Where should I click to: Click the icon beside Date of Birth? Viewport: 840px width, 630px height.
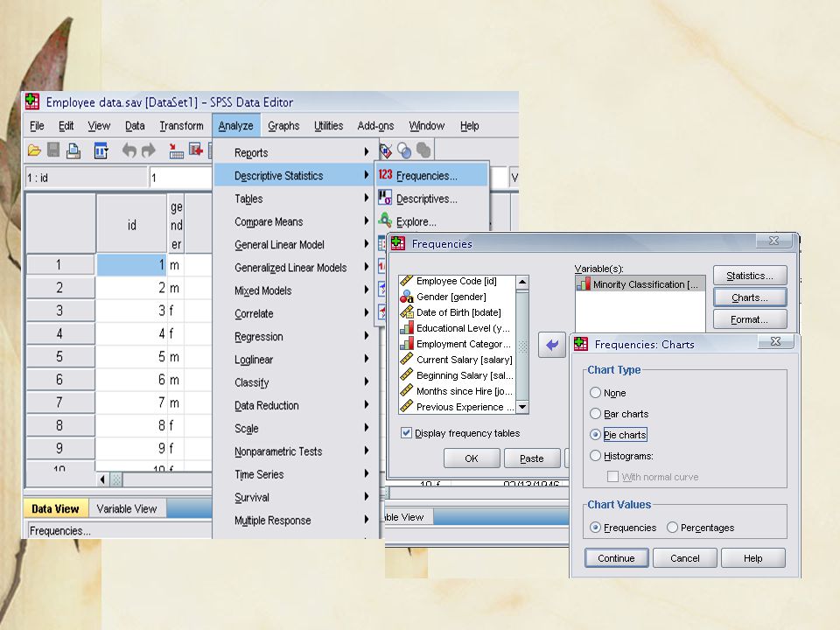pos(407,311)
